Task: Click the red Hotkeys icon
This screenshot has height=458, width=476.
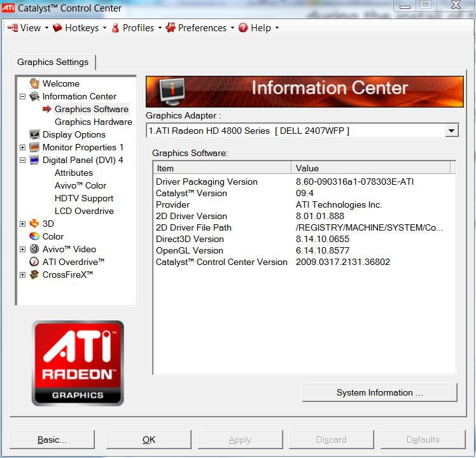Action: point(57,28)
